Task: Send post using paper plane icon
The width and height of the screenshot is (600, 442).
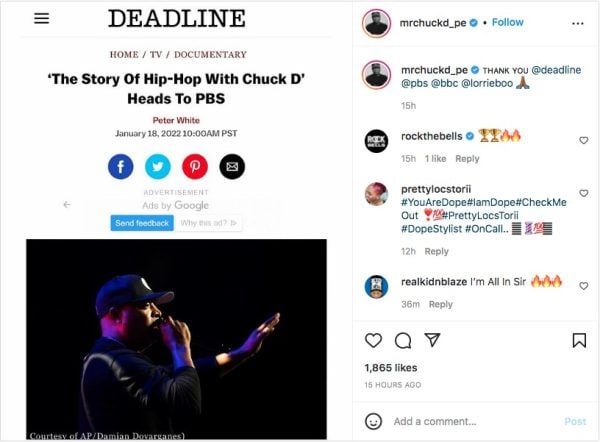Action: (432, 339)
